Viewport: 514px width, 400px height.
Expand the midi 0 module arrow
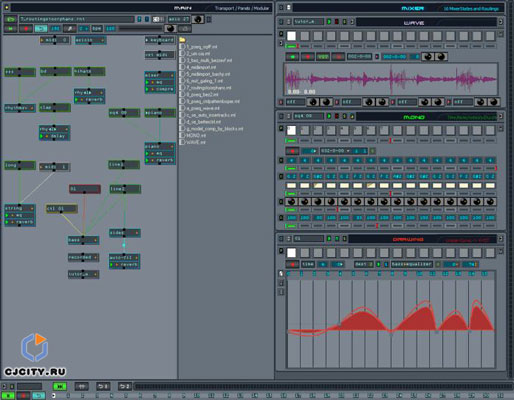point(42,40)
